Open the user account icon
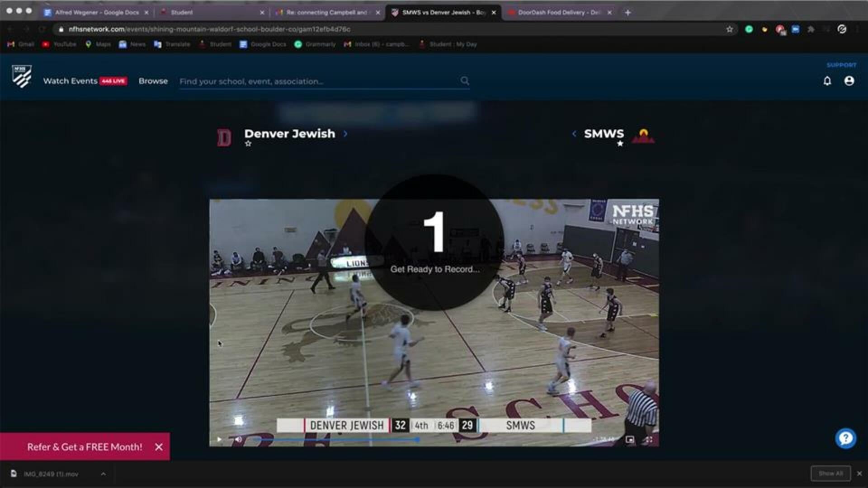The image size is (868, 488). (849, 81)
